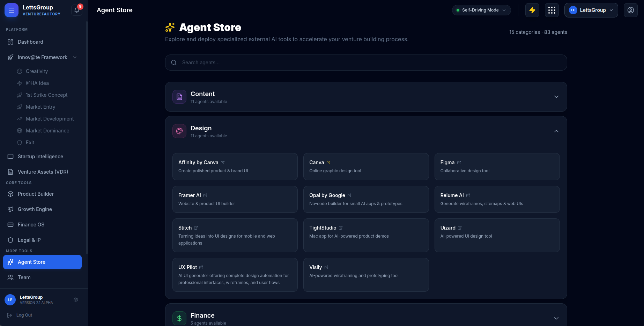Click external link icon next to Canva
644x326 pixels.
328,162
